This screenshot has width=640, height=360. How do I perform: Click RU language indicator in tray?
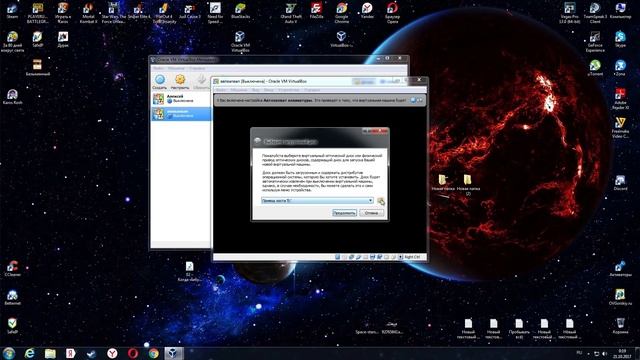click(x=579, y=353)
